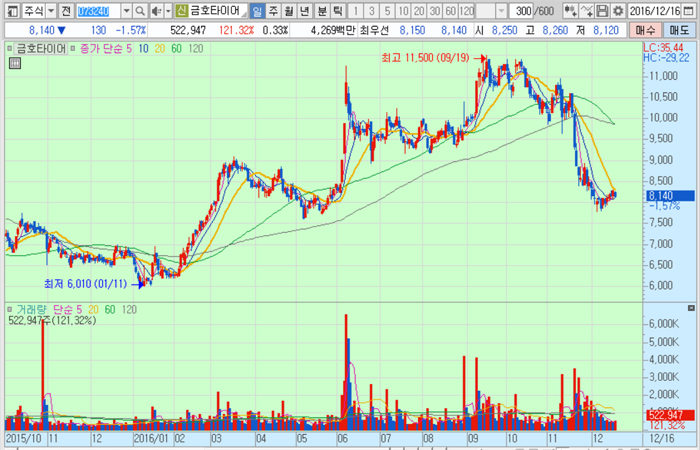Click the candlestick chart type icon
The width and height of the screenshot is (700, 450).
570,11
